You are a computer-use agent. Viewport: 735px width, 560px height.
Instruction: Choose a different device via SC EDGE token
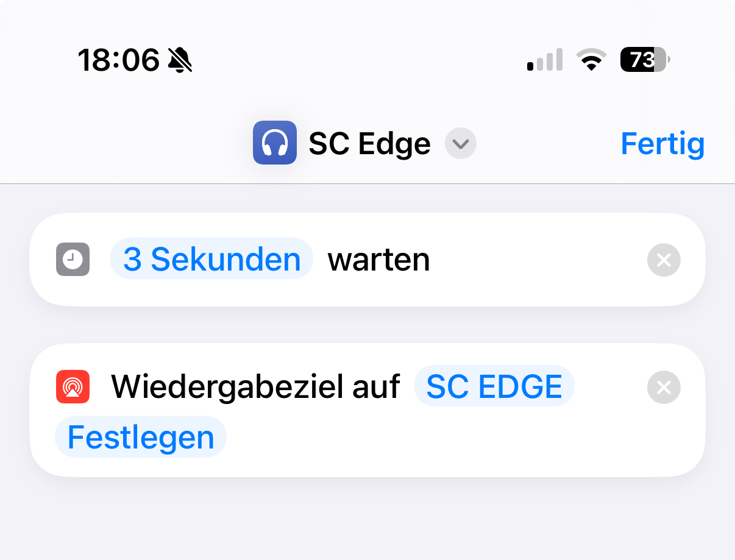click(x=494, y=386)
